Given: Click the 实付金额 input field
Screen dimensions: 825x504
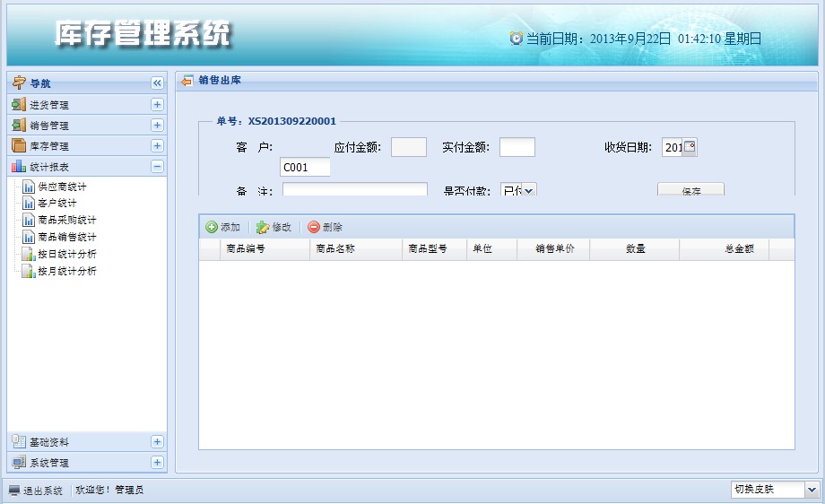Looking at the screenshot, I should pyautogui.click(x=517, y=148).
